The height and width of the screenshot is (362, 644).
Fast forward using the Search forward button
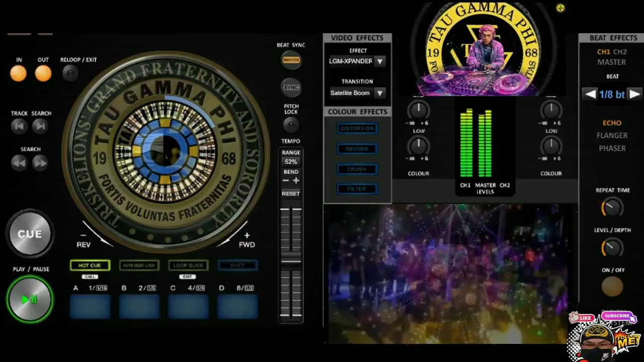(x=40, y=162)
